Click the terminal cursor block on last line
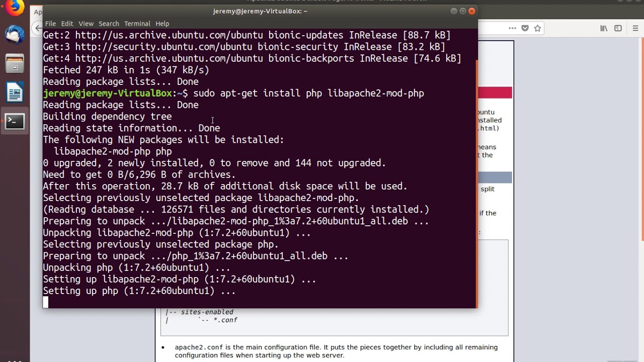The width and height of the screenshot is (644, 362). point(45,302)
